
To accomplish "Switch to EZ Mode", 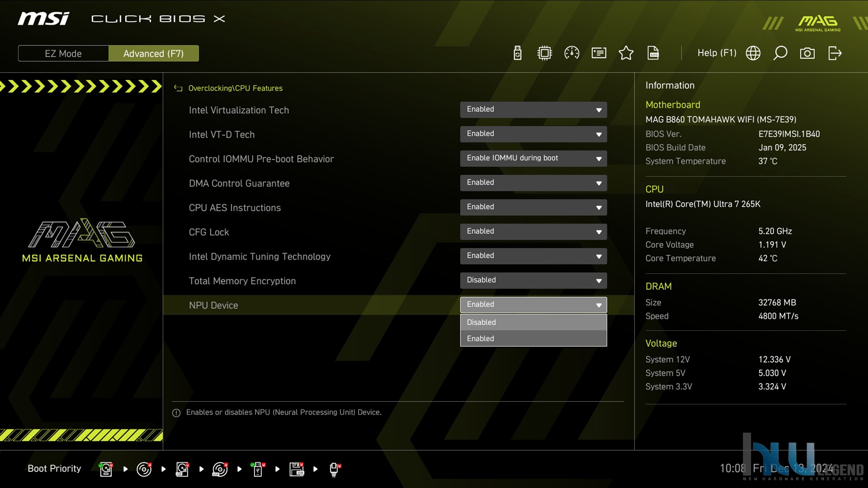I will pos(63,53).
